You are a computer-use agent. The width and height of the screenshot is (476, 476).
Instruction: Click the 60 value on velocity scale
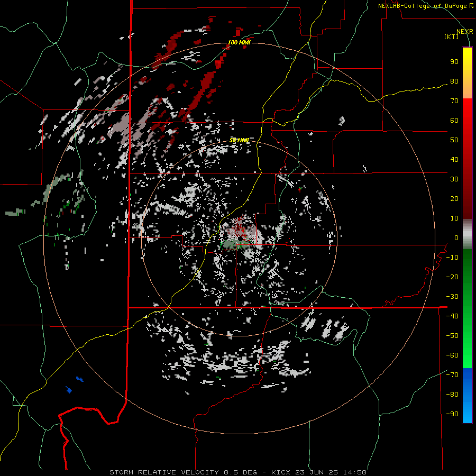454,121
